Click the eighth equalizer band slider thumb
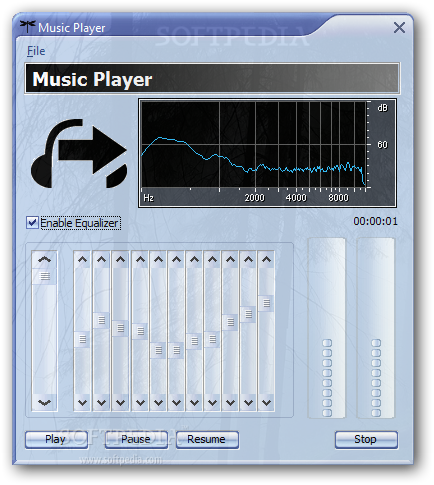The width and height of the screenshot is (434, 485). tap(212, 339)
